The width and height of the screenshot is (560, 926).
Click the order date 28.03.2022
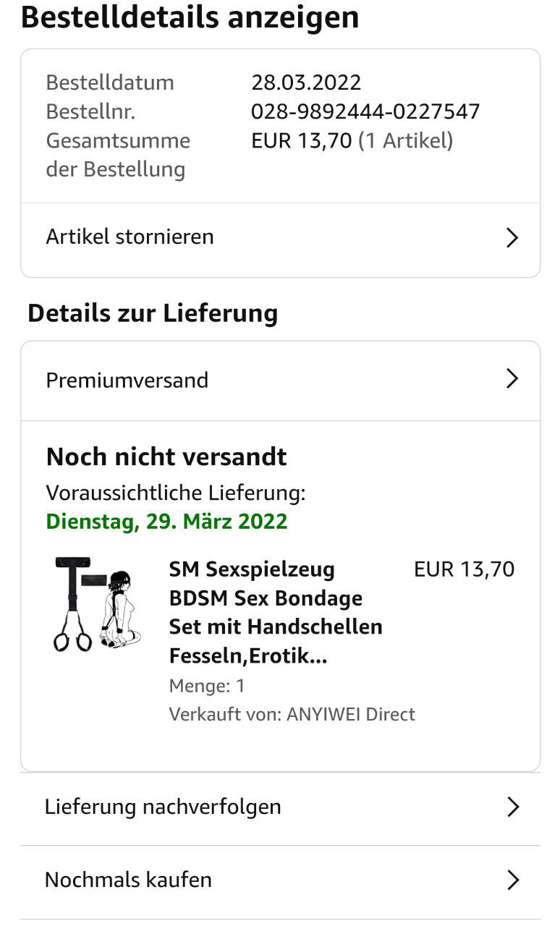pyautogui.click(x=306, y=82)
